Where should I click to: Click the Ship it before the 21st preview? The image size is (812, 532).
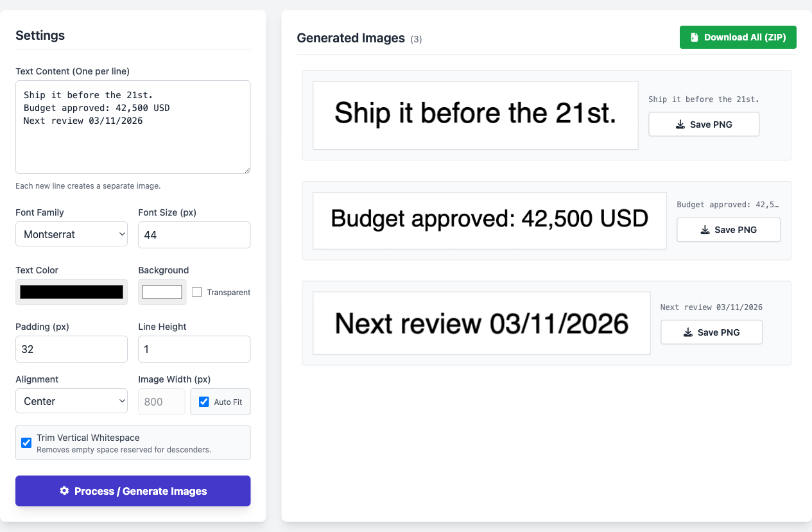pos(476,115)
